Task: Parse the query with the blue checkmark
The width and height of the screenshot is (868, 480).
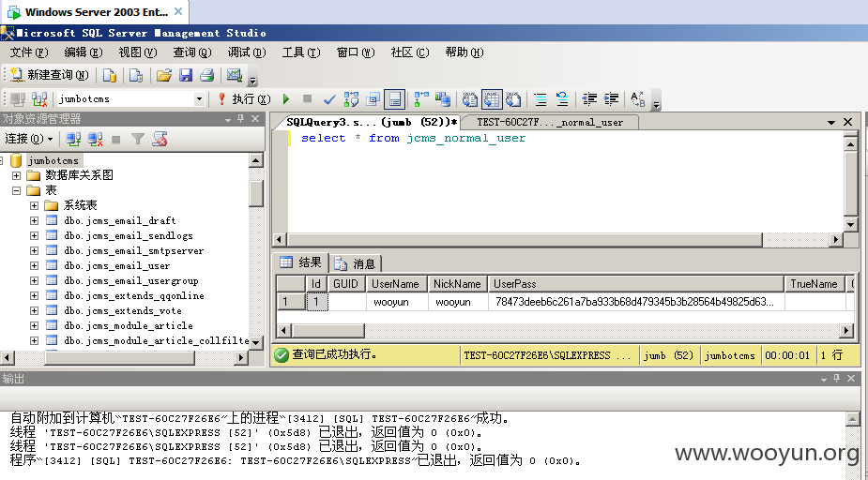Action: [x=329, y=99]
